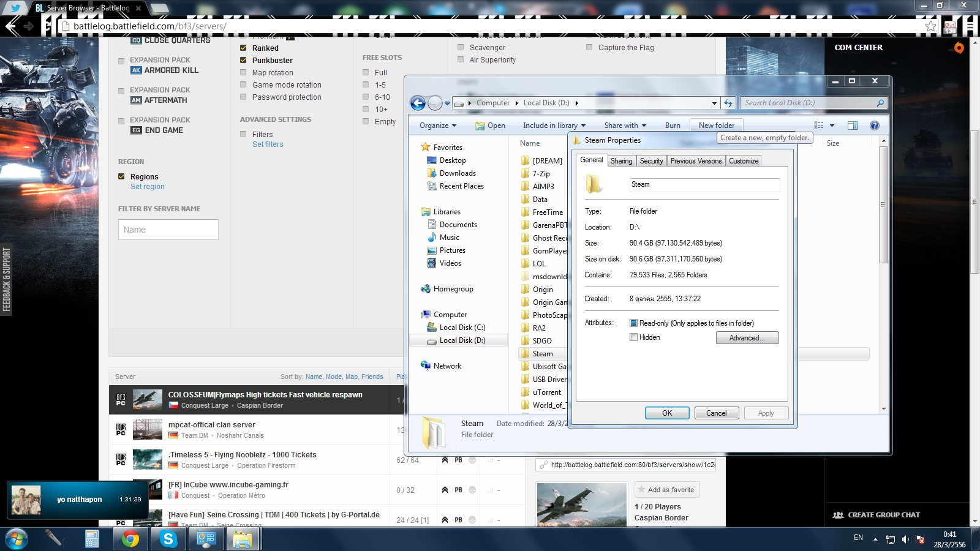Expand the Include in library dropdown
980x551 pixels.
click(554, 126)
